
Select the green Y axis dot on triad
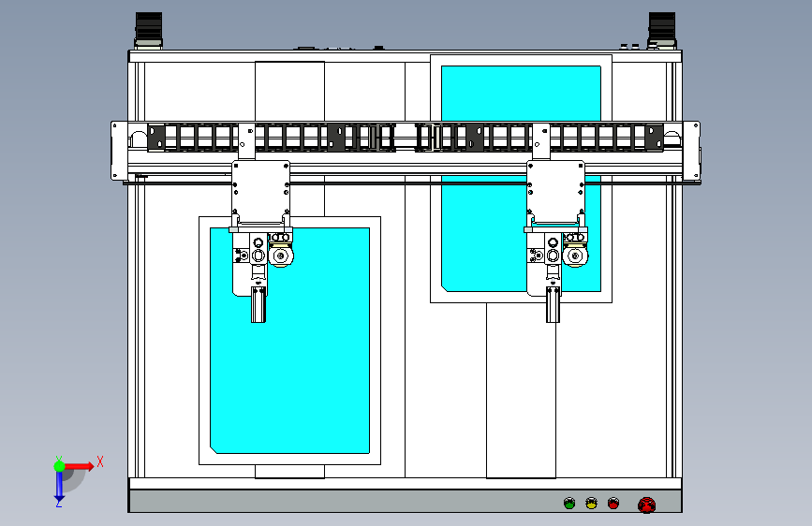point(60,466)
